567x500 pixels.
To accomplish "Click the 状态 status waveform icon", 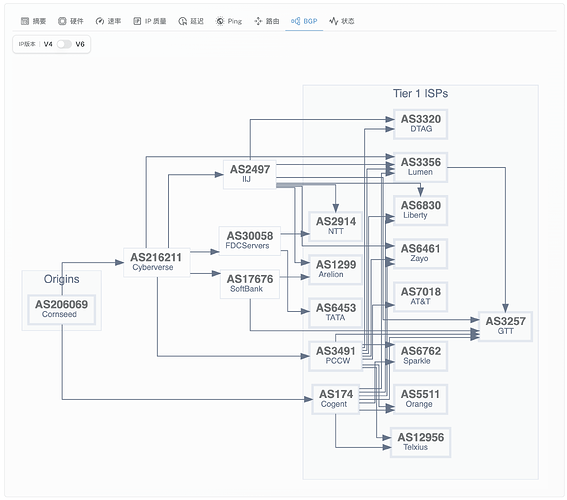I will click(x=333, y=21).
